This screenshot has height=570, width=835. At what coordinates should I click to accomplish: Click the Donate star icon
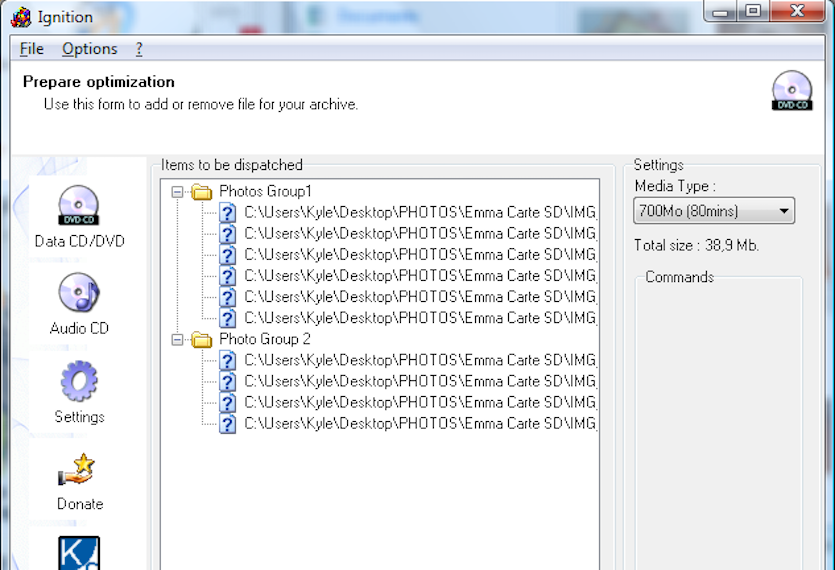[x=79, y=469]
